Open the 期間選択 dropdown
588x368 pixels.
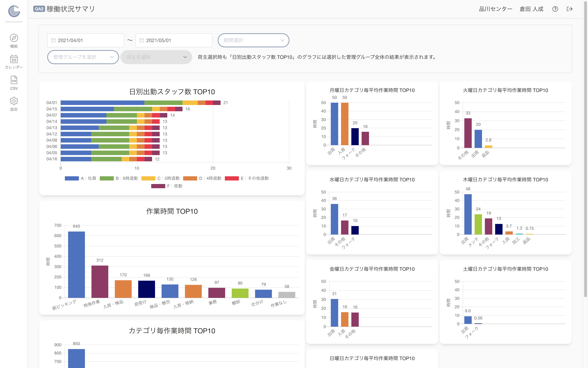coord(253,40)
